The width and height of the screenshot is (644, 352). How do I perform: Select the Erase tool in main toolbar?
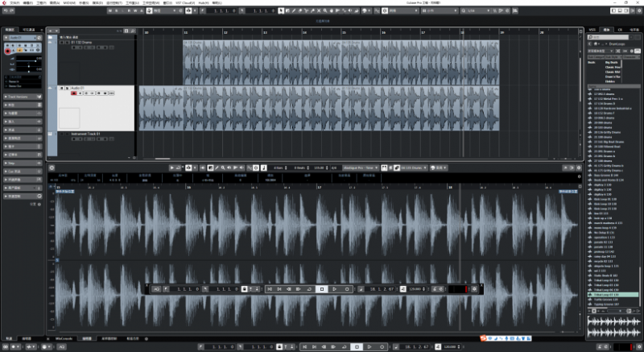tap(299, 10)
